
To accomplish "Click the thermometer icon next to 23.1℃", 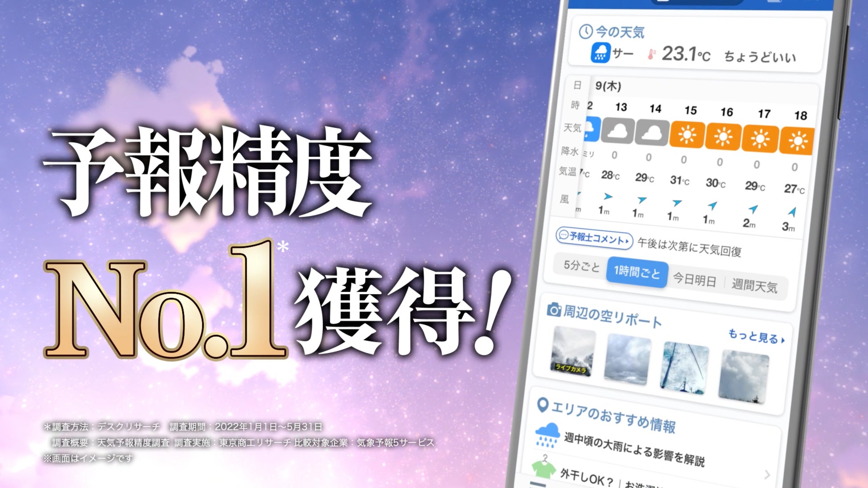I will (652, 55).
